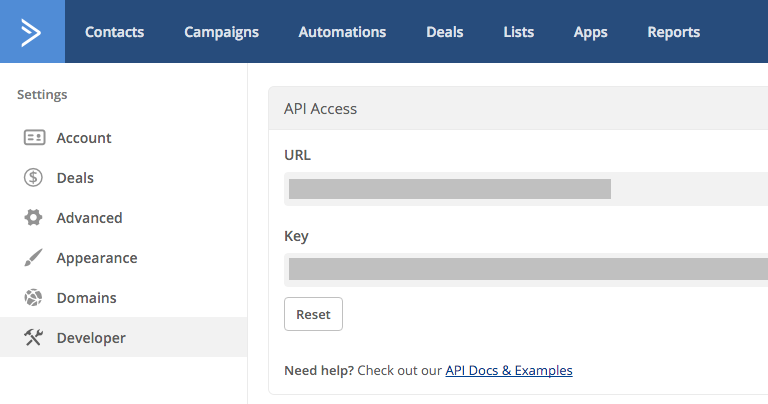Click the Developer tools icon

(x=34, y=338)
